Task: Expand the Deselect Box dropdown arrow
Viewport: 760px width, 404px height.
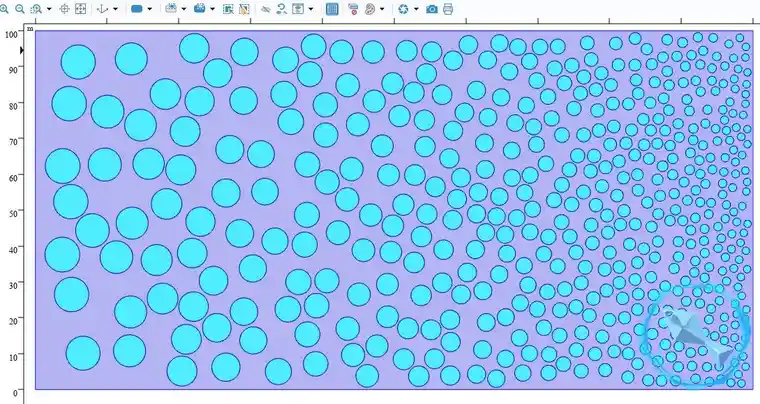Action: [212, 9]
